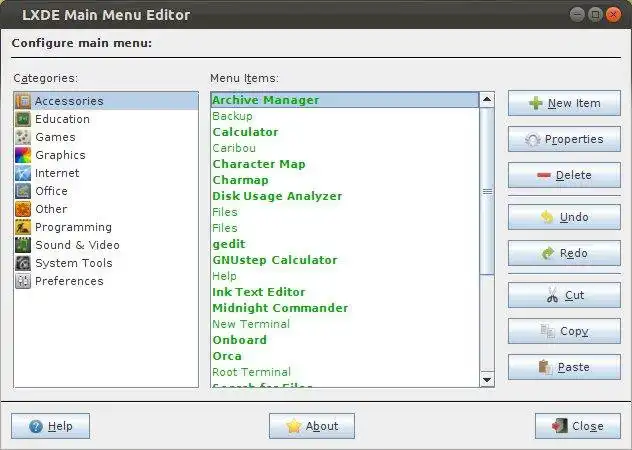Click the Graphics rainbow category icon
632x450 pixels.
pyautogui.click(x=23, y=155)
